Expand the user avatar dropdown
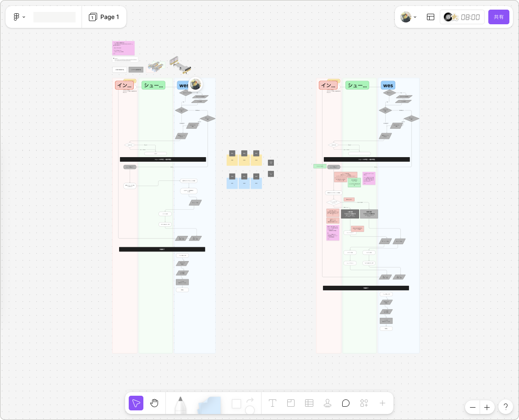The height and width of the screenshot is (420, 519). pyautogui.click(x=409, y=17)
